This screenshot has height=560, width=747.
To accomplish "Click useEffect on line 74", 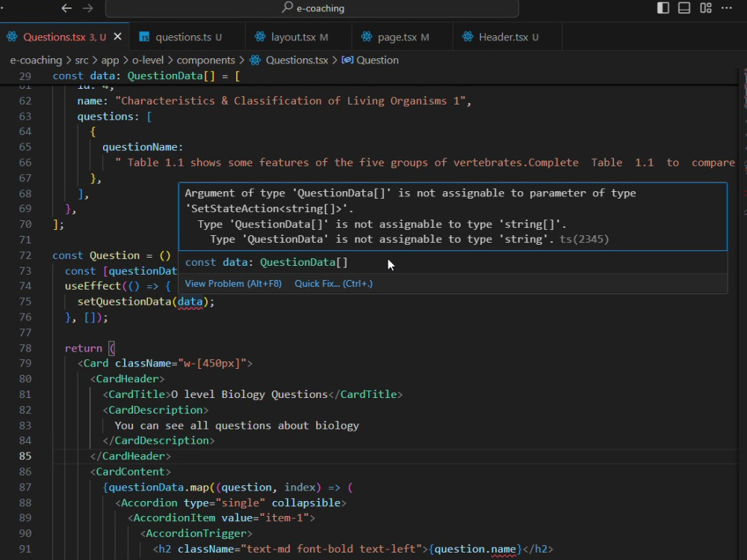I will [93, 286].
